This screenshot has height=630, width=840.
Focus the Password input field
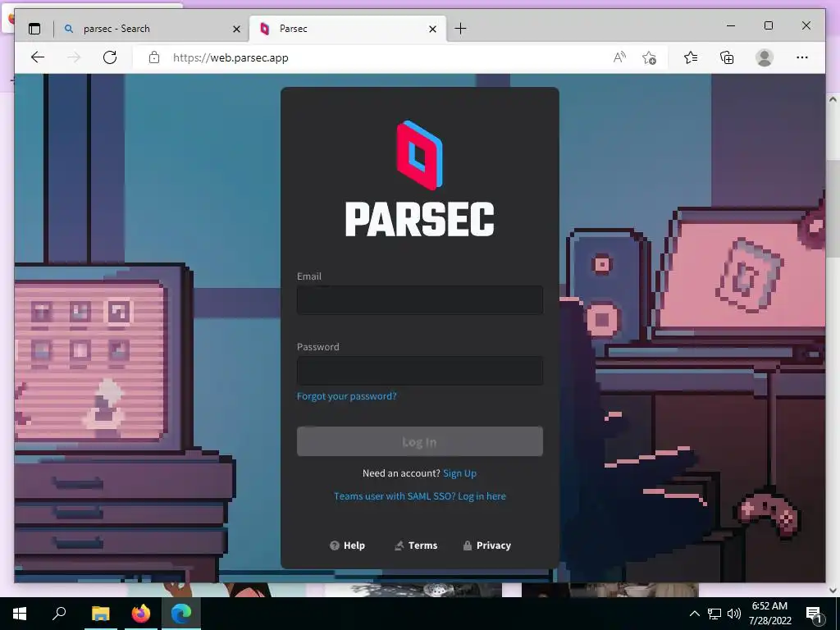[x=419, y=371]
